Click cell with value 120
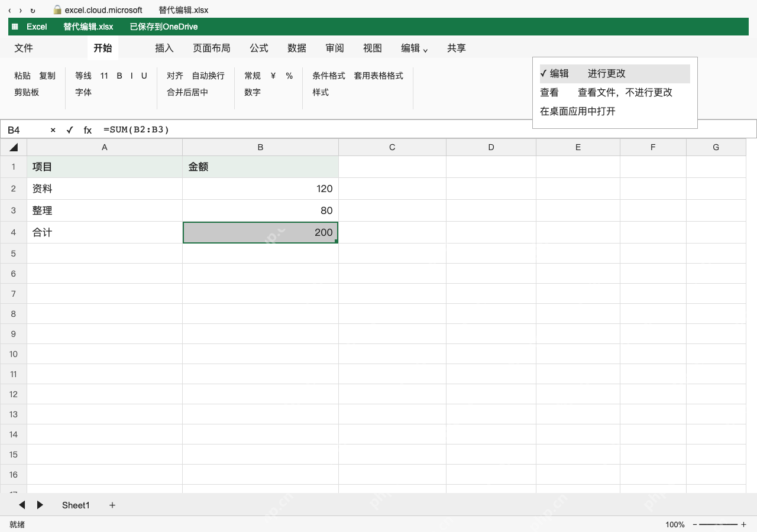757x532 pixels. tap(260, 189)
